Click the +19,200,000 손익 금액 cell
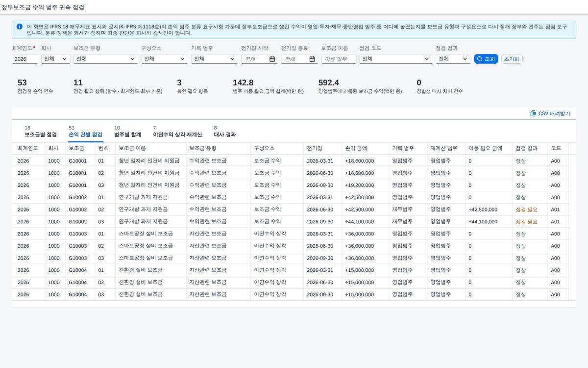The height and width of the screenshot is (368, 588). (x=360, y=185)
